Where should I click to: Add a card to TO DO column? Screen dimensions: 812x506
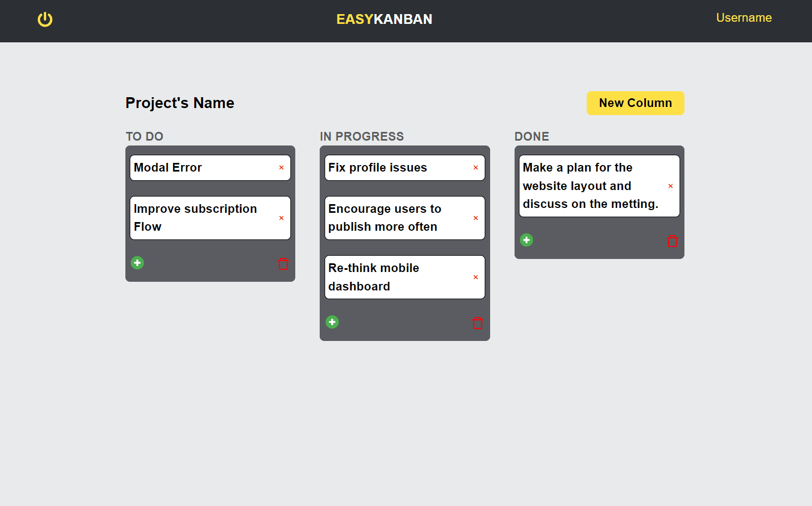(137, 263)
